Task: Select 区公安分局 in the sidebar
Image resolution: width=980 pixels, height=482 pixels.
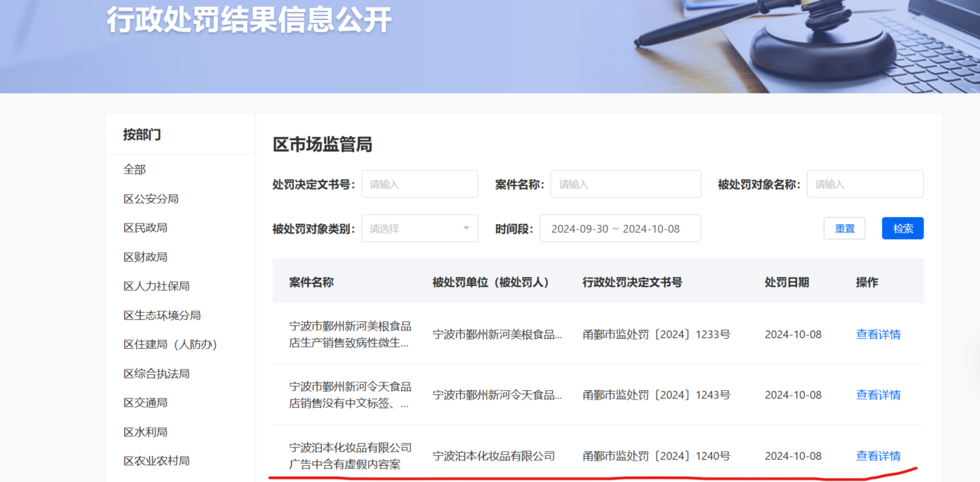Action: (x=151, y=198)
